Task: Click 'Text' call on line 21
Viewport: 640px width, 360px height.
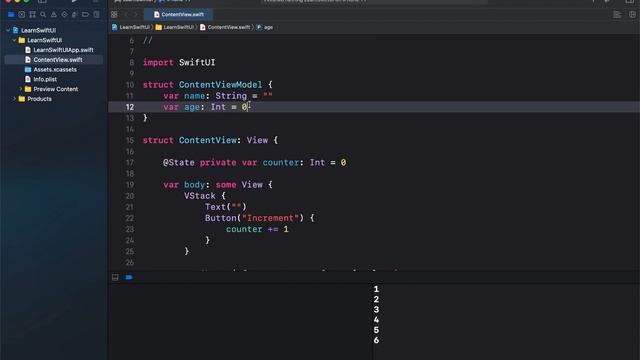Action: (215, 207)
